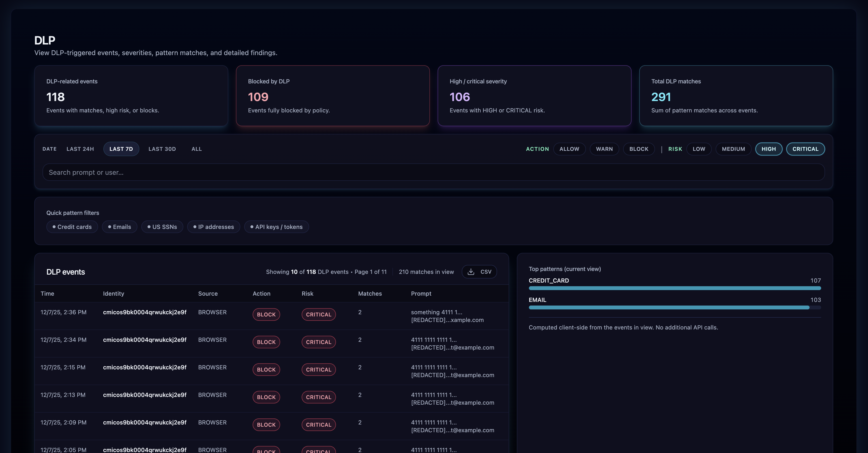Switch date range to LAST 24H

coord(80,149)
